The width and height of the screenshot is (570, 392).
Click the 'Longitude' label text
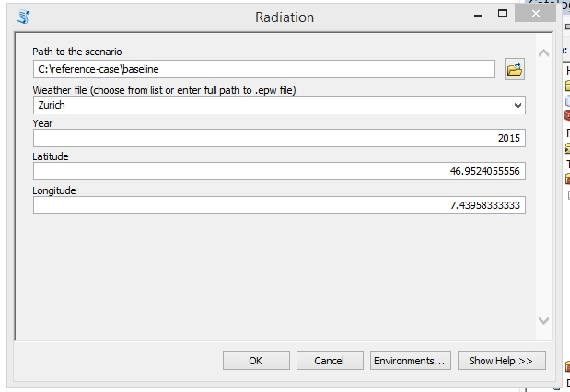pyautogui.click(x=54, y=190)
